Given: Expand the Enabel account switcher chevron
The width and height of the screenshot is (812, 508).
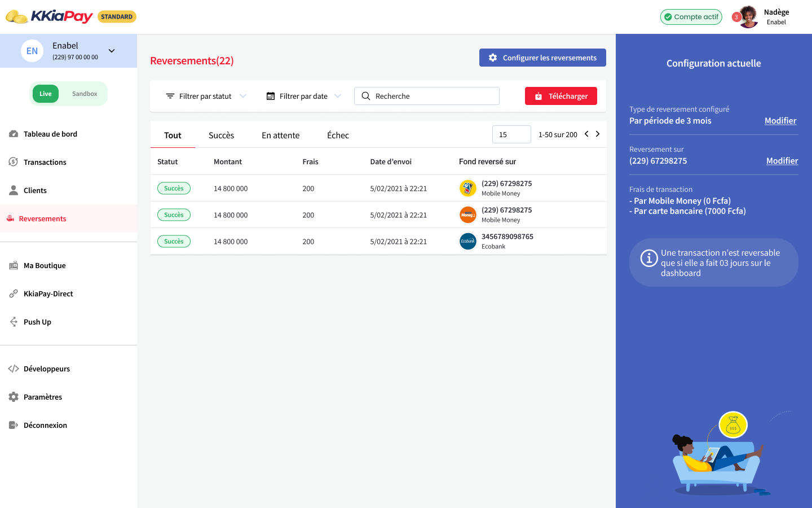Looking at the screenshot, I should click(x=112, y=51).
